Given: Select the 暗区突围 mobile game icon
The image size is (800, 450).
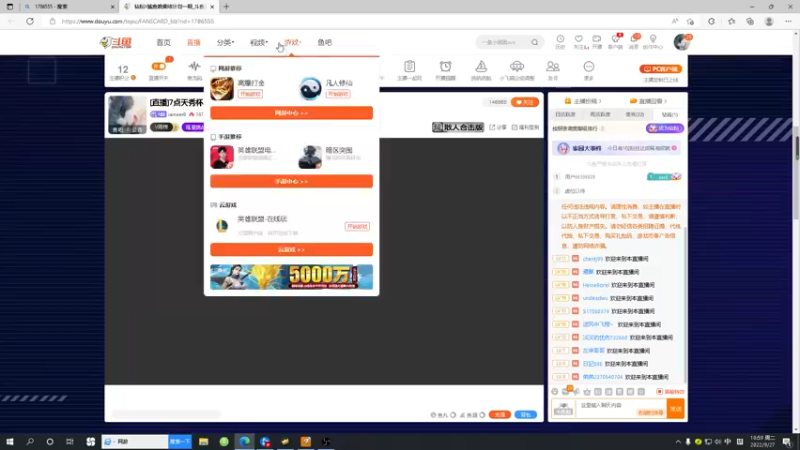Looking at the screenshot, I should (x=310, y=157).
